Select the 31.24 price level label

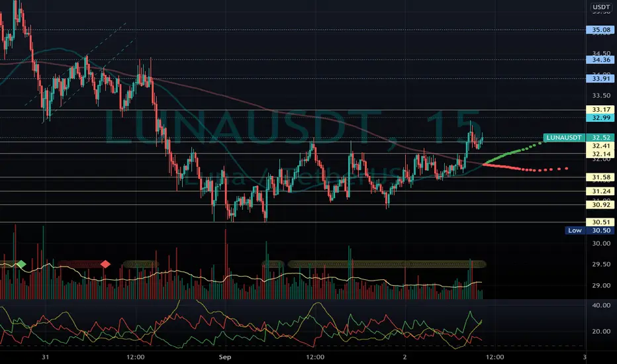click(600, 191)
